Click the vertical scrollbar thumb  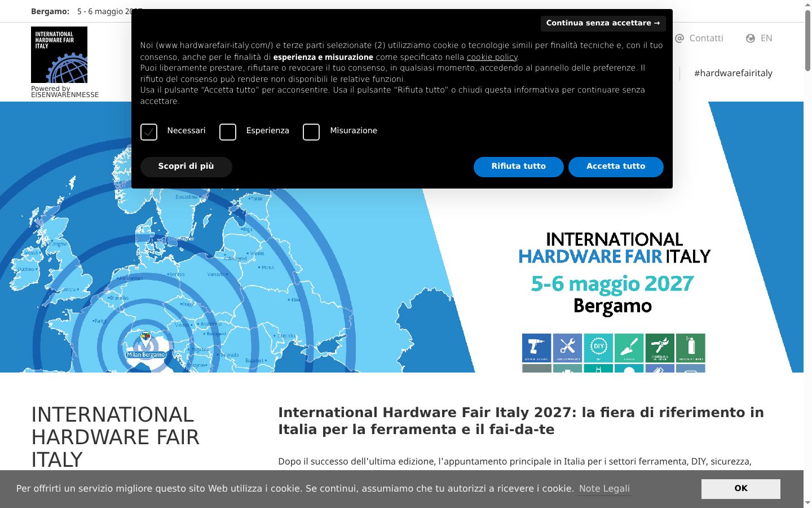click(807, 40)
